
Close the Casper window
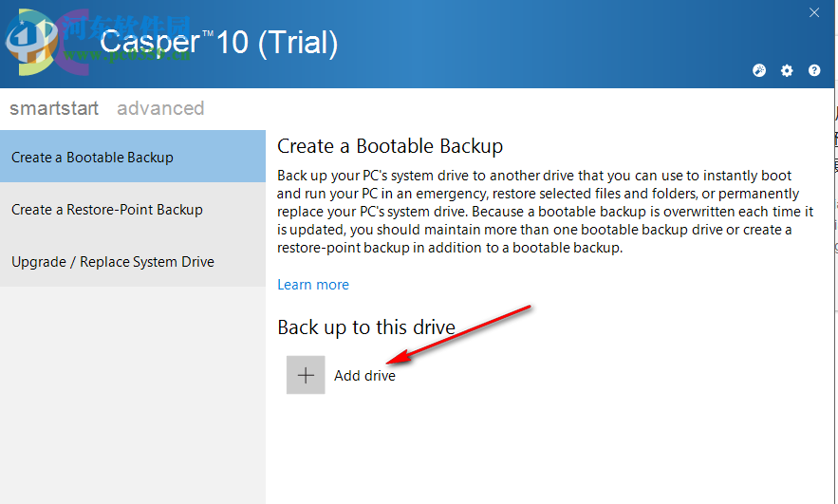(x=814, y=12)
